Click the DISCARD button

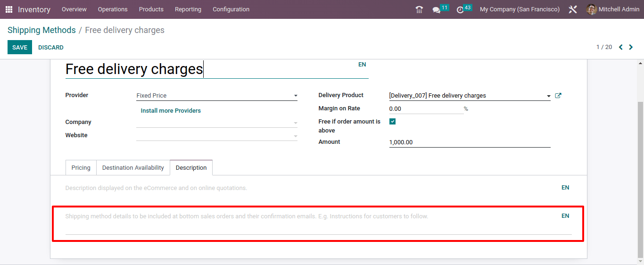(51, 47)
